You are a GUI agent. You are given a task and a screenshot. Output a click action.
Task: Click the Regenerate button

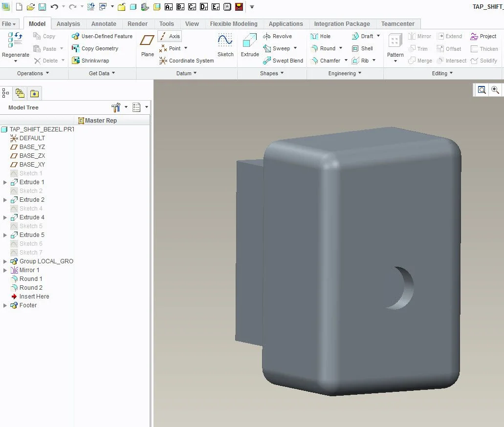click(16, 44)
